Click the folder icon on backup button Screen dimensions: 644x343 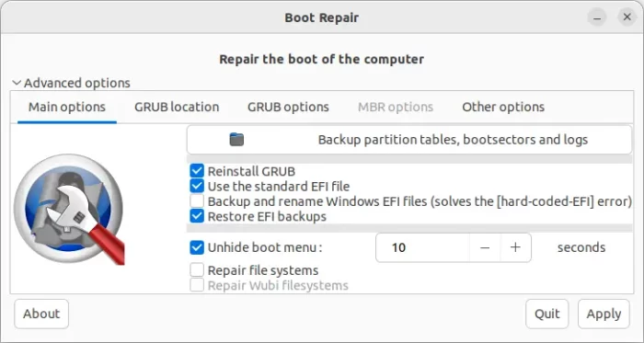236,140
